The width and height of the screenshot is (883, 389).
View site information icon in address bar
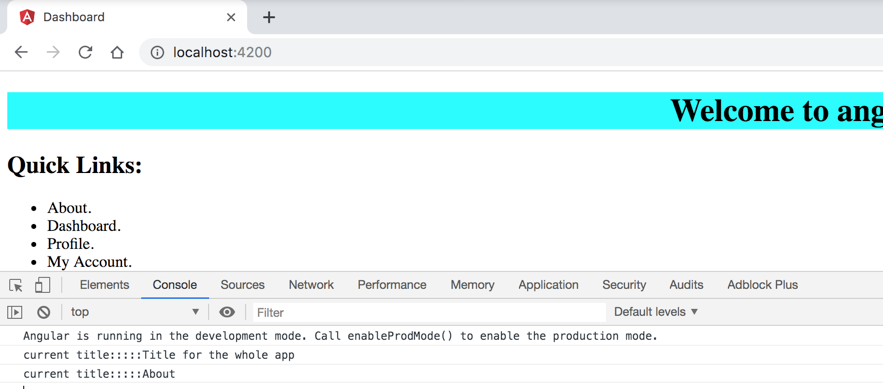[x=158, y=52]
